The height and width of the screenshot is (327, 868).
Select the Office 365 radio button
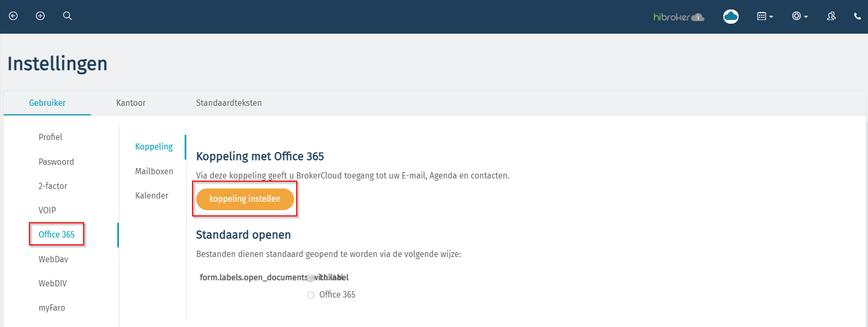pos(311,295)
